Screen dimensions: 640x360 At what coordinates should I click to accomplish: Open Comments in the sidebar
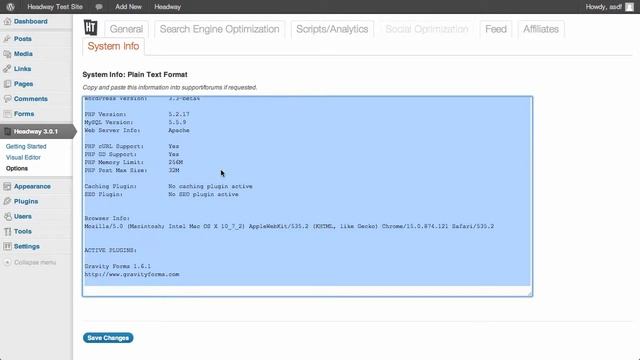click(x=31, y=99)
